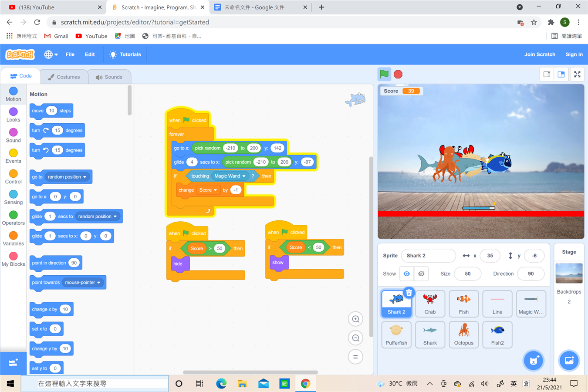588x392 pixels.
Task: Select the Variables category orange circle
Action: [13, 236]
